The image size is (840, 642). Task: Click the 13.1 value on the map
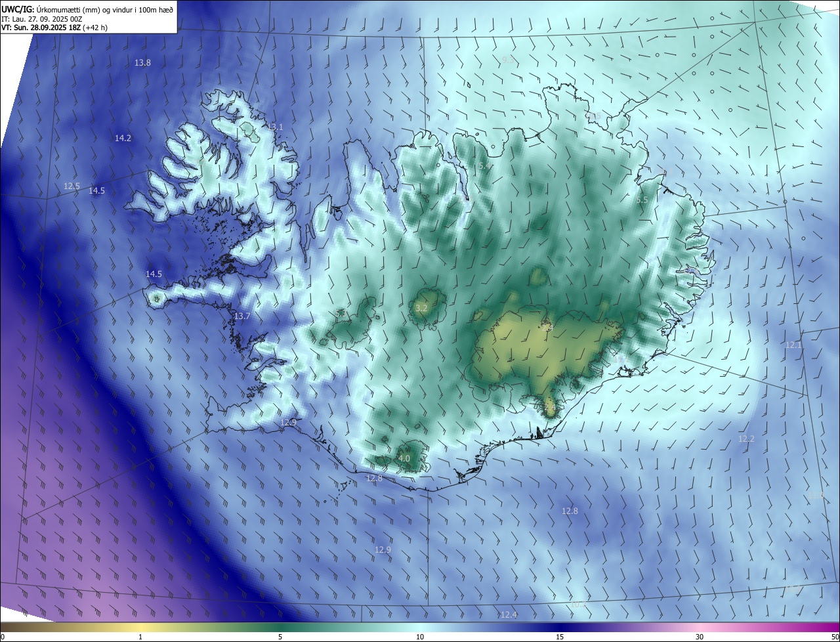coord(275,127)
